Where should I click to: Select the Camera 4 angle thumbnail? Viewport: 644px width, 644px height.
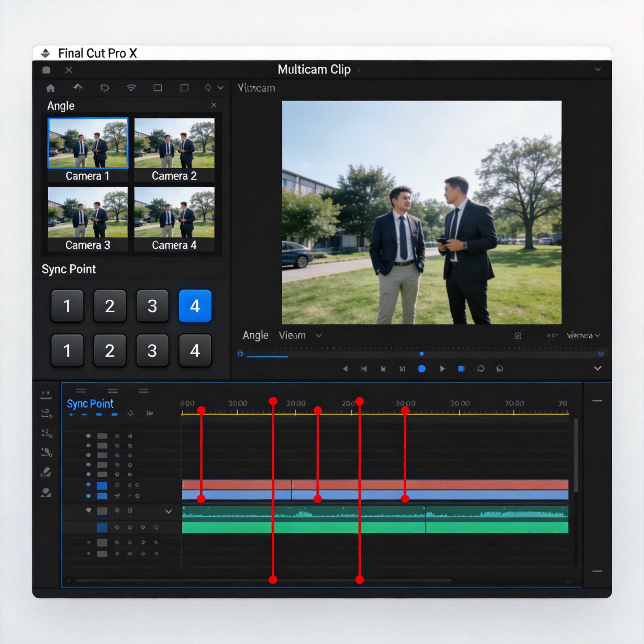tap(174, 212)
